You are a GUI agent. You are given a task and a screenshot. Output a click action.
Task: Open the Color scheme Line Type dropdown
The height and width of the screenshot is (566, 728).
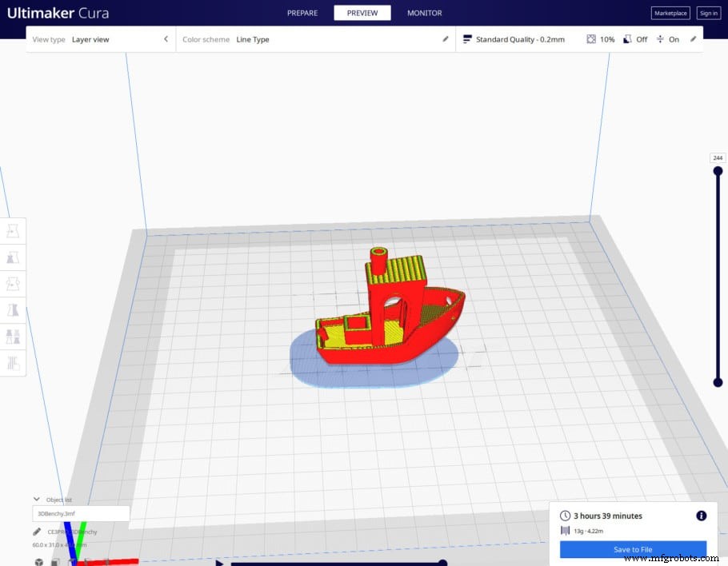[253, 38]
